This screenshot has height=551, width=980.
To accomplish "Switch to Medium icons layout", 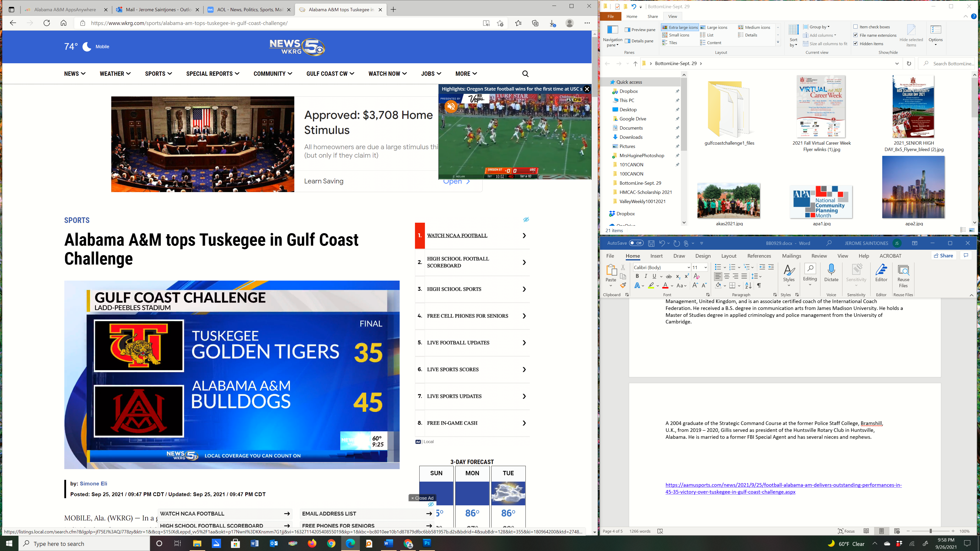I will coord(754,27).
